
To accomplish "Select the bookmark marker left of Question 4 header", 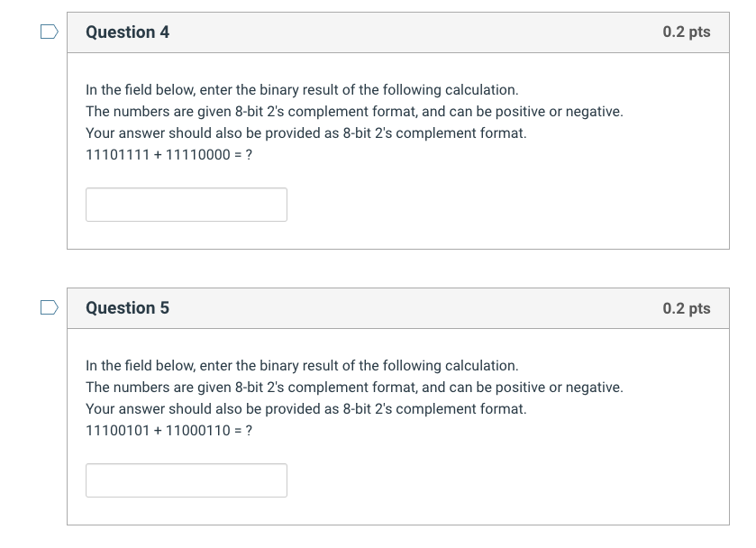I will coord(50,31).
